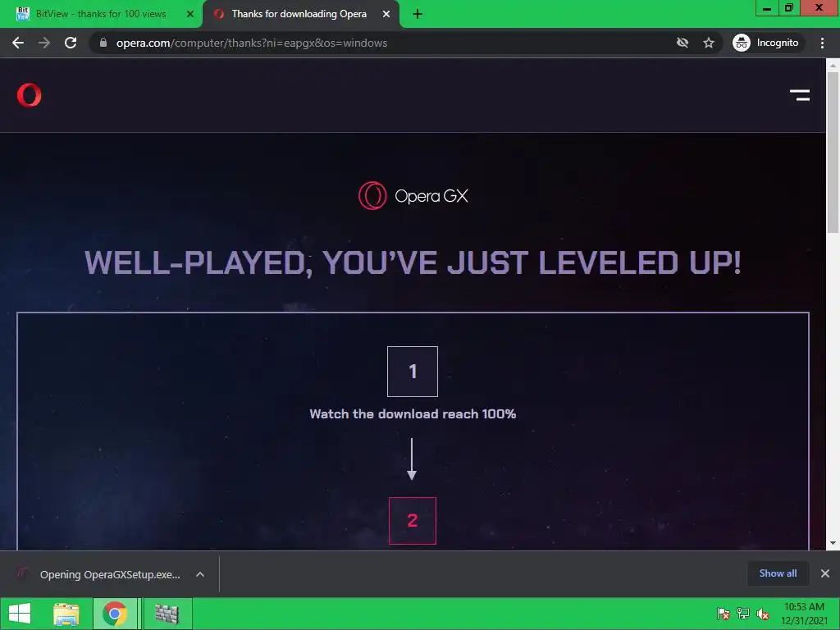Viewport: 840px width, 630px height.
Task: Click the muted volume tray icon
Action: click(x=762, y=614)
